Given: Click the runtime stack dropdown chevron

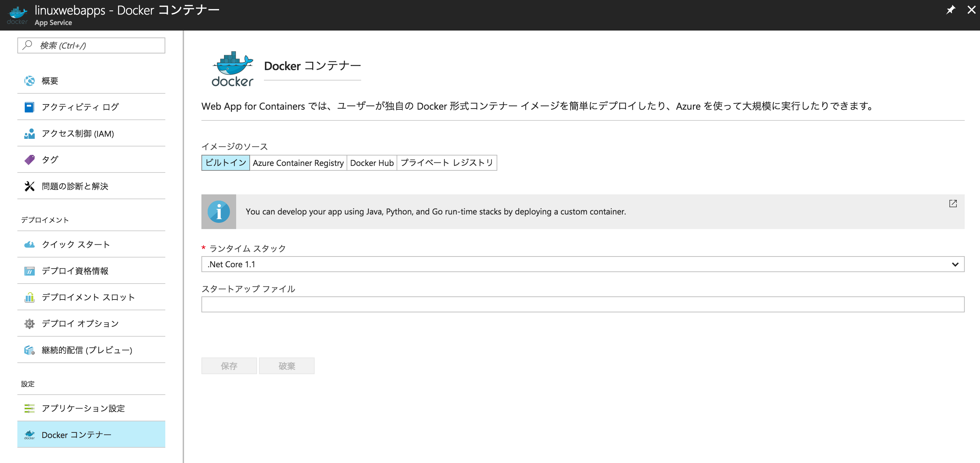Looking at the screenshot, I should tap(955, 264).
